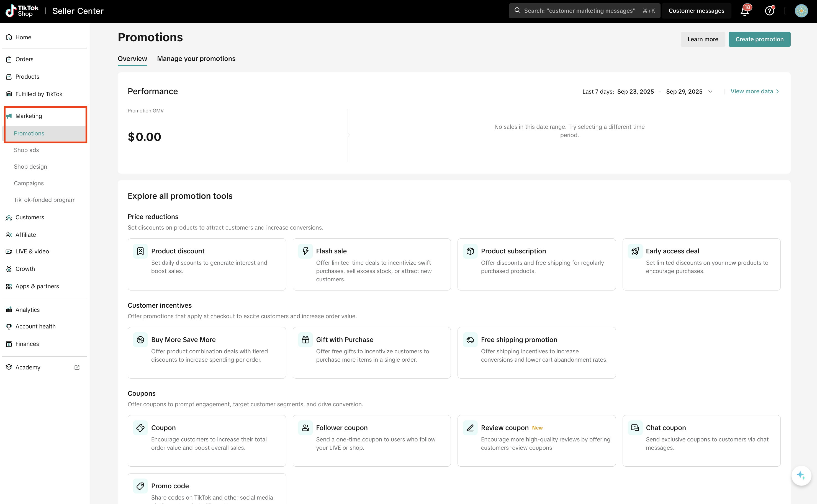Click the Create promotion button
This screenshot has height=504, width=817.
[759, 39]
